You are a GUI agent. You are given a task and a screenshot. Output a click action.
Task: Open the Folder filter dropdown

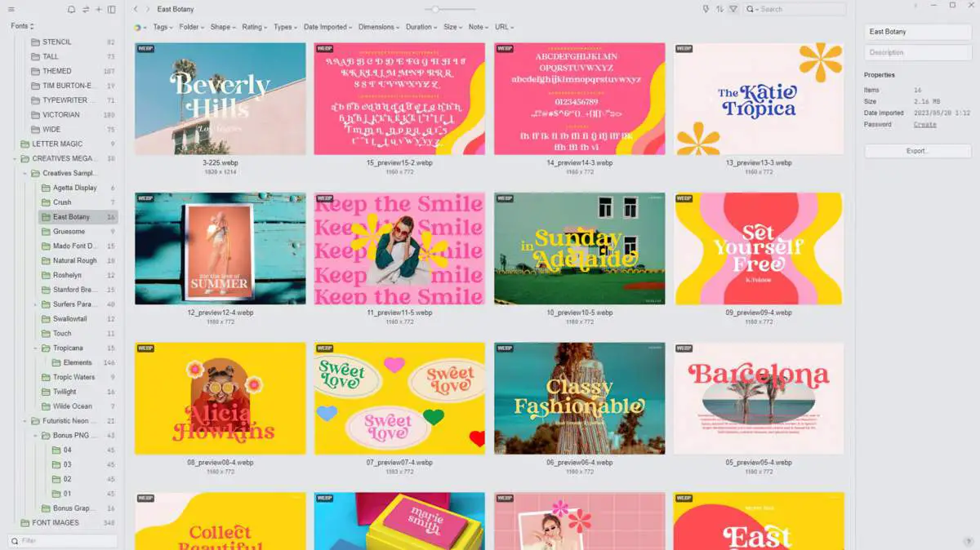click(x=192, y=27)
